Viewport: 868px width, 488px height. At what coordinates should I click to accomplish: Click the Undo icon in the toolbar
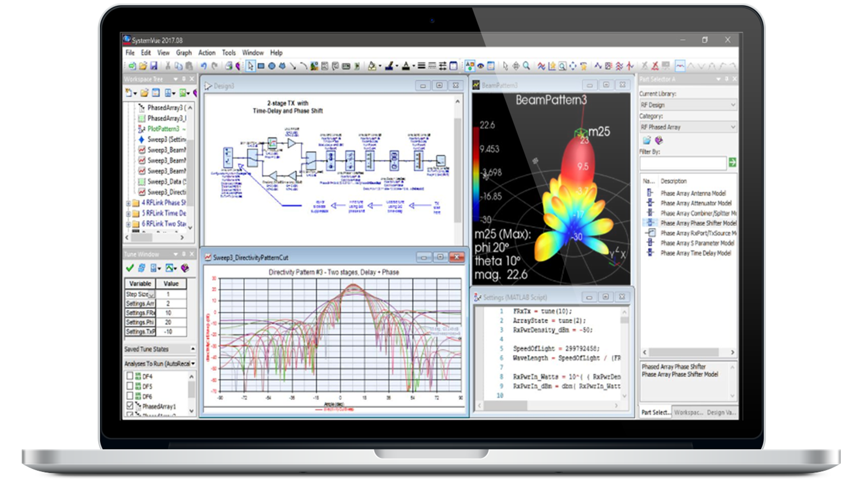(x=204, y=65)
